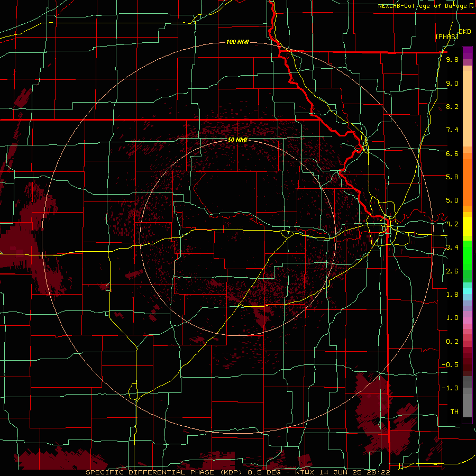Image resolution: width=476 pixels, height=476 pixels.
Task: Click the KDP product caption at the bottom
Action: (237, 472)
